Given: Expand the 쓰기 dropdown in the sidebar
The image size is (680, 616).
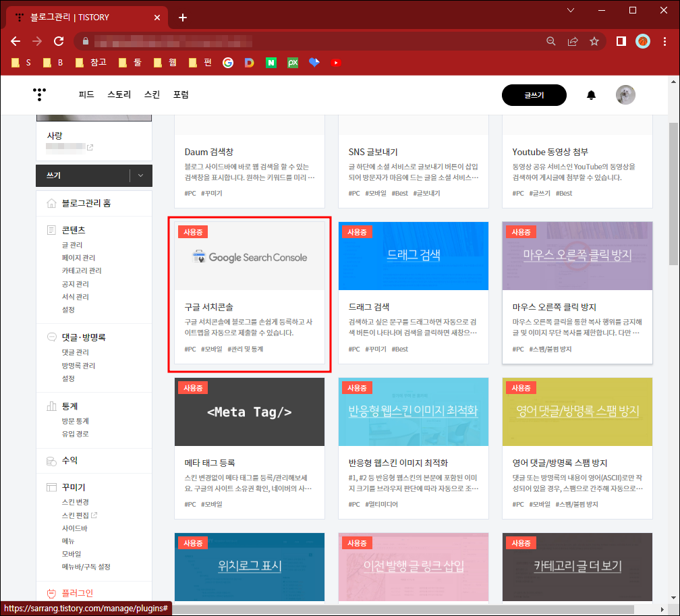Looking at the screenshot, I should [140, 175].
